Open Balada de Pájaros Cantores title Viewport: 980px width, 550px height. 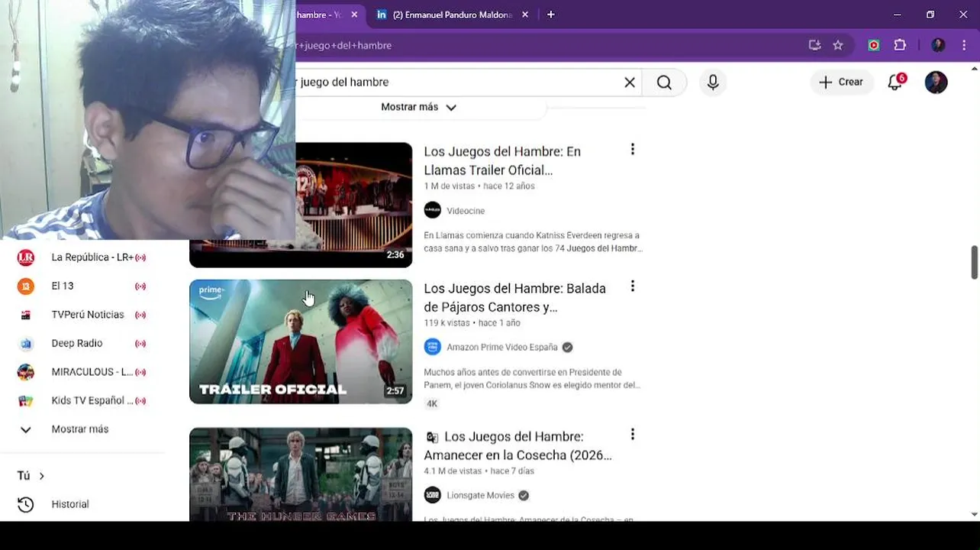[x=514, y=297]
